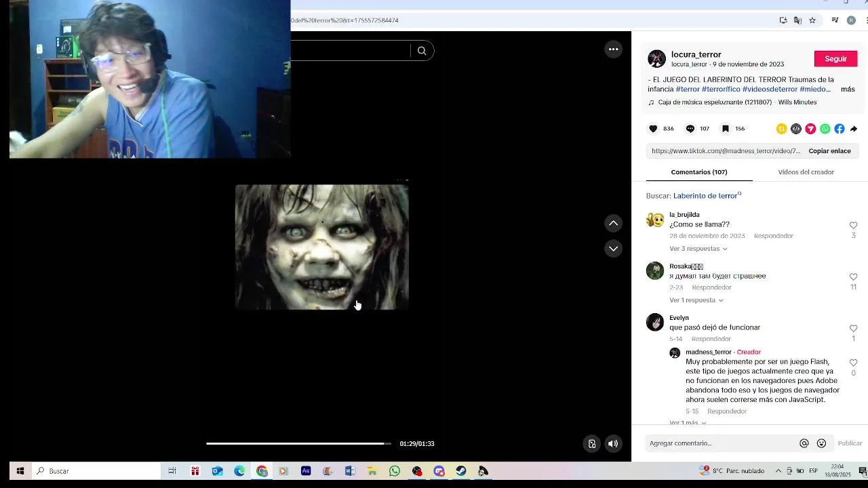Open the emoji picker in comment box
868x488 pixels.
(x=821, y=443)
